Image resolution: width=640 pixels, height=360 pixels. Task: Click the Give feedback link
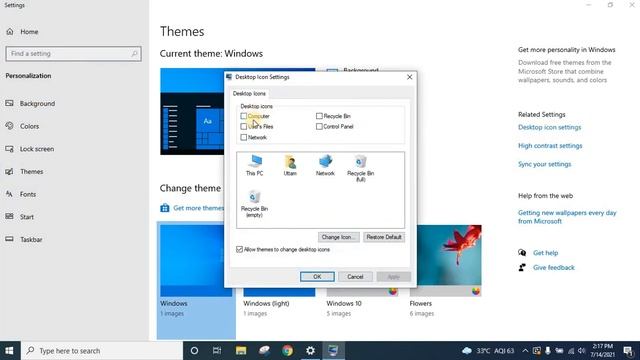553,267
